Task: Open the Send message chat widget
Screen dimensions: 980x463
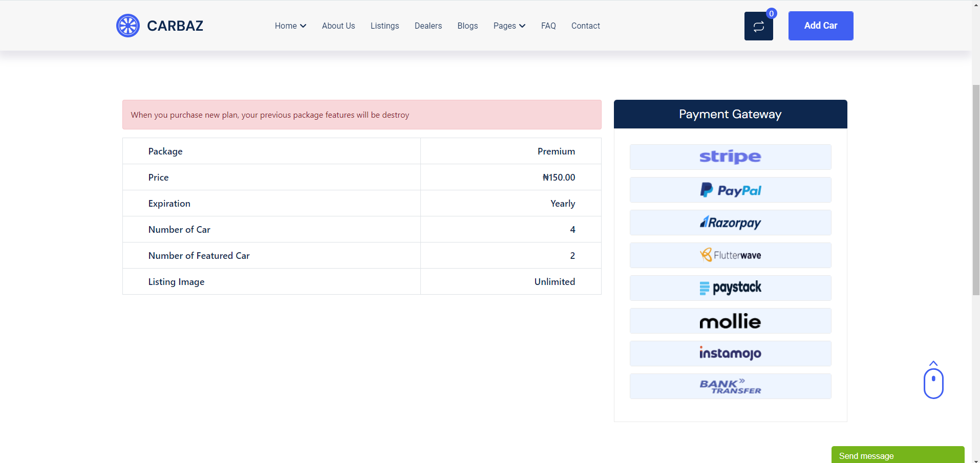Action: pos(897,455)
